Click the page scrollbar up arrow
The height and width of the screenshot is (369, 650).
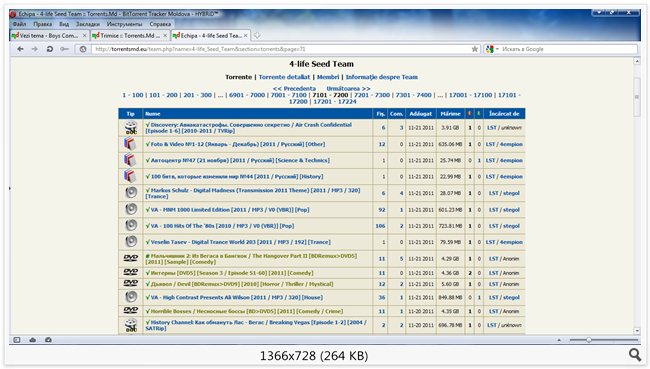point(637,61)
